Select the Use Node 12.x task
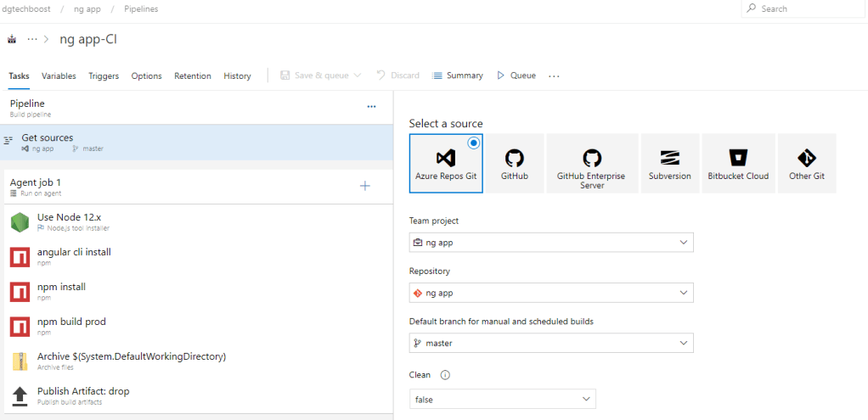The width and height of the screenshot is (868, 420). click(x=70, y=221)
